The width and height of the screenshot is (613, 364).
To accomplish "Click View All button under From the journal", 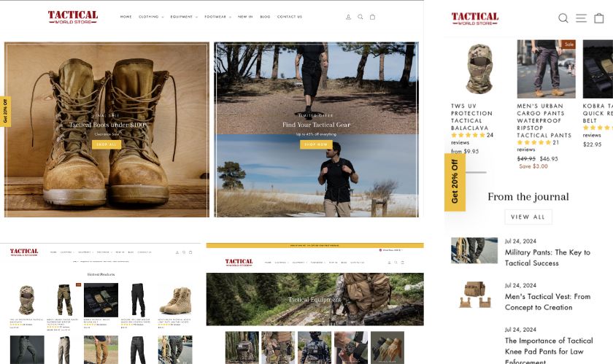I will (x=528, y=217).
